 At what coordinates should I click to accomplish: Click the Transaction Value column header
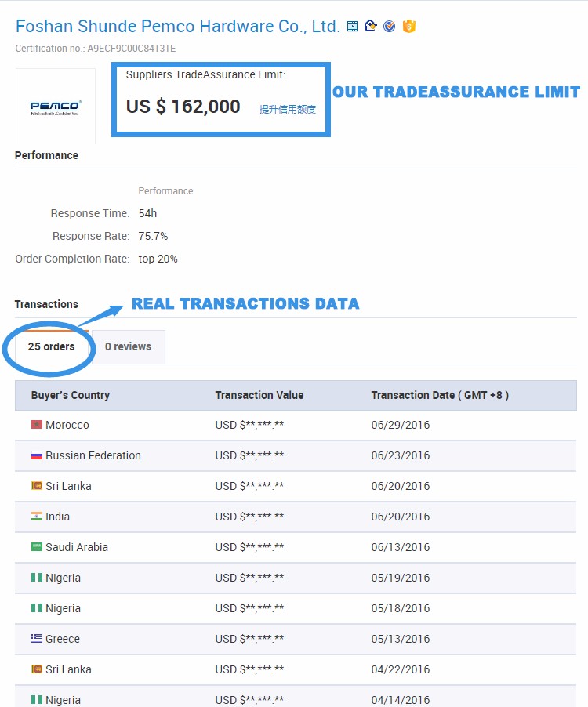(x=260, y=395)
